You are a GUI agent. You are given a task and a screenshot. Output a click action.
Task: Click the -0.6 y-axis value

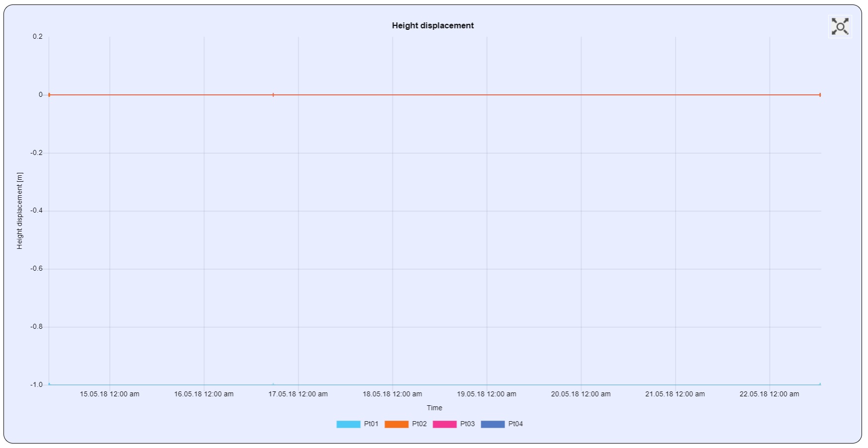coord(36,269)
